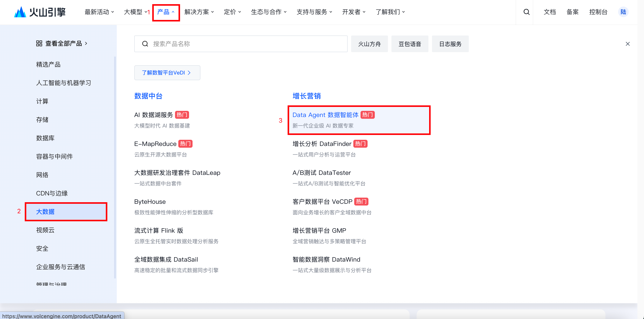Open ByteHouse product link
644x319 pixels.
tap(150, 202)
